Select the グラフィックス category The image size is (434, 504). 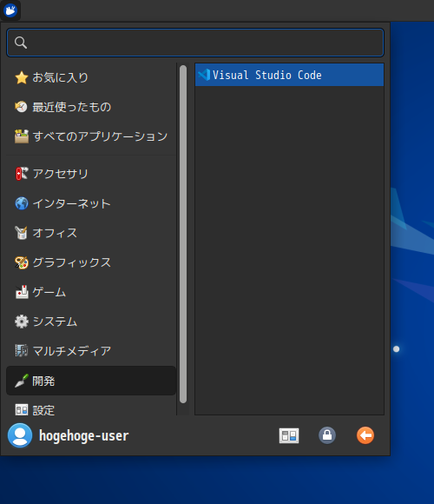coord(91,262)
